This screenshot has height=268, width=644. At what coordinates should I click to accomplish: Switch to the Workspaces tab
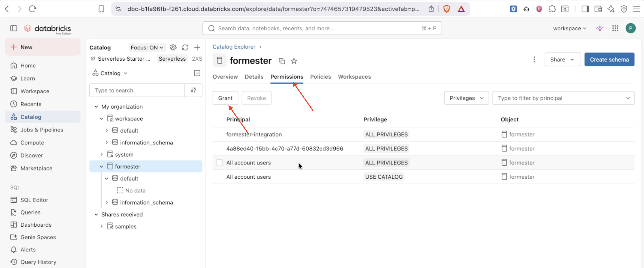point(354,77)
